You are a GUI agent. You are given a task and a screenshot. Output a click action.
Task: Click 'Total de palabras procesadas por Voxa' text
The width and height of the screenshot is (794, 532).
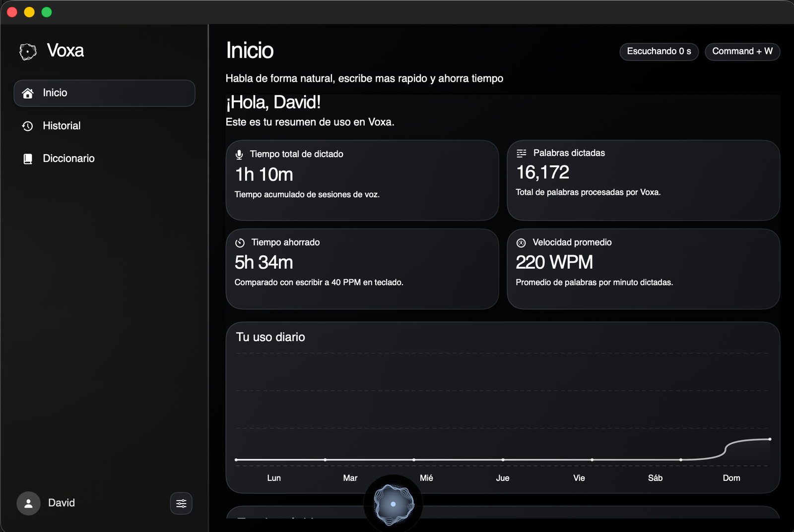(588, 192)
